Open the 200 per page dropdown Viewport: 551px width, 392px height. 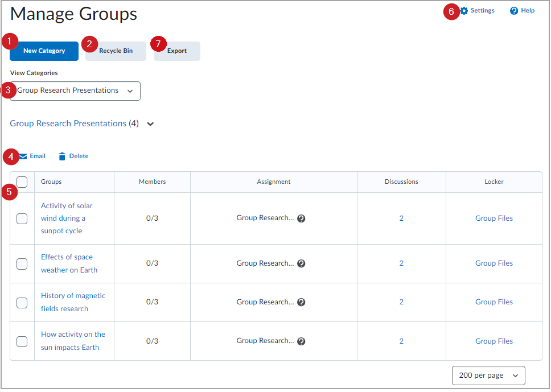488,376
